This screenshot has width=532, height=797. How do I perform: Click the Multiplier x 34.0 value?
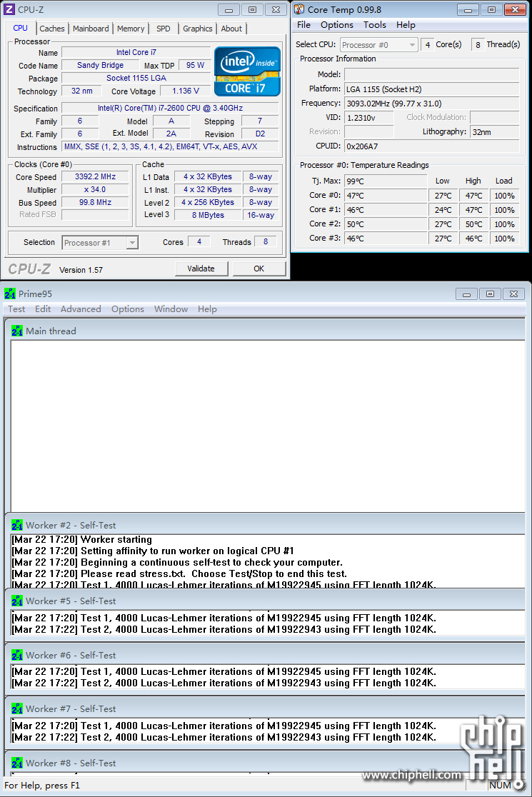click(95, 189)
